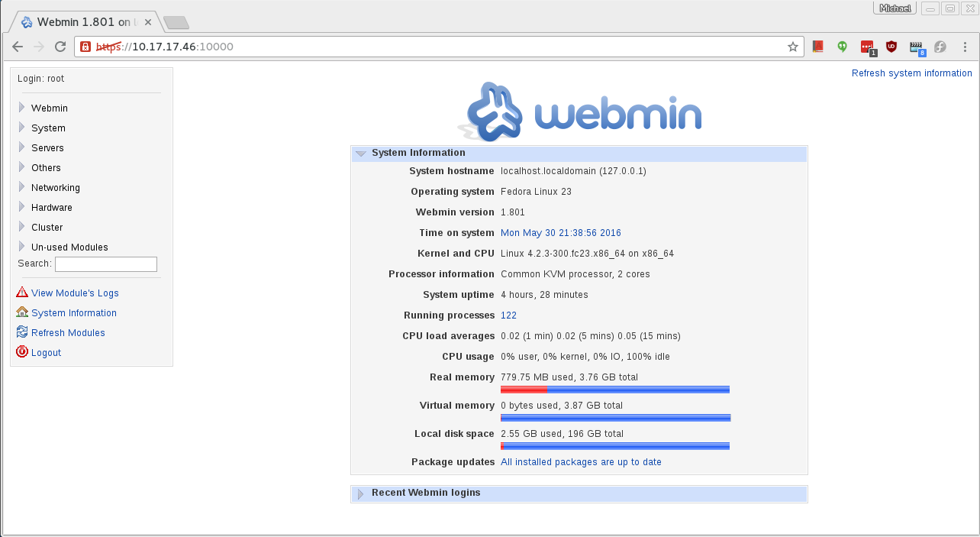
Task: Focus the sidebar Search input field
Action: click(106, 264)
